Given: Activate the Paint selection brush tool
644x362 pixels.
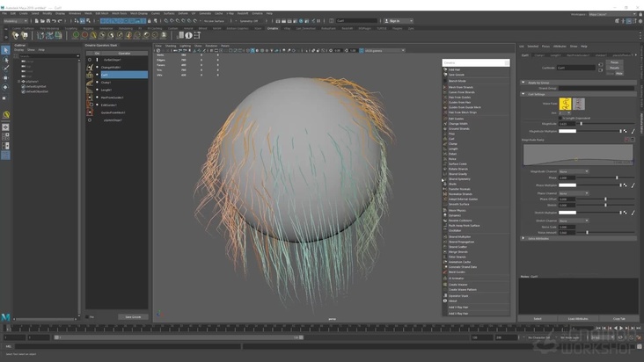Looking at the screenshot, I should (x=5, y=69).
